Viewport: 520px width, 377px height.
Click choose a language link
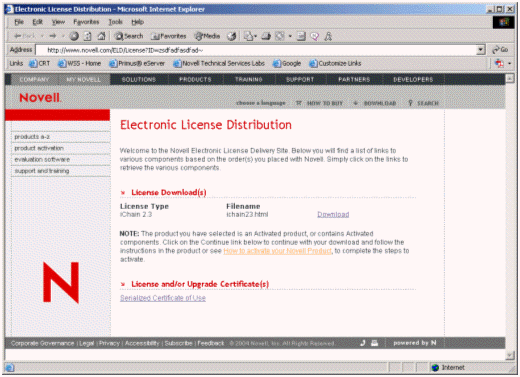(x=261, y=103)
